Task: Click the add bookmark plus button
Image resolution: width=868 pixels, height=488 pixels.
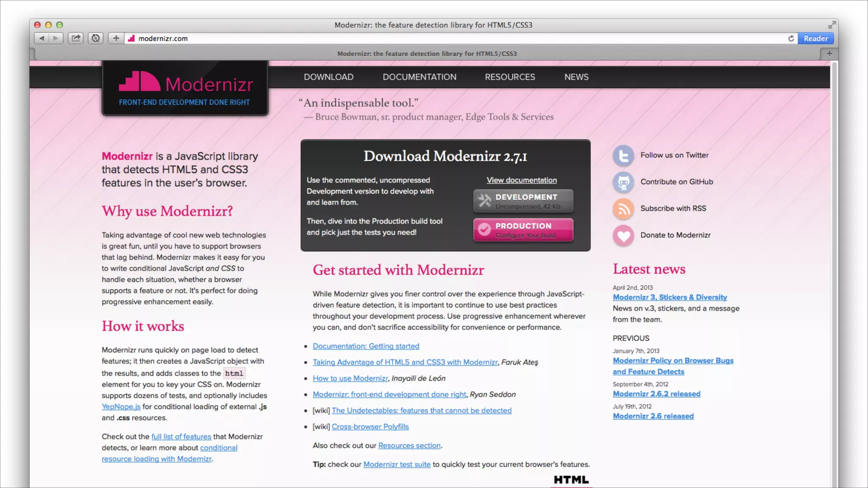Action: [x=116, y=38]
